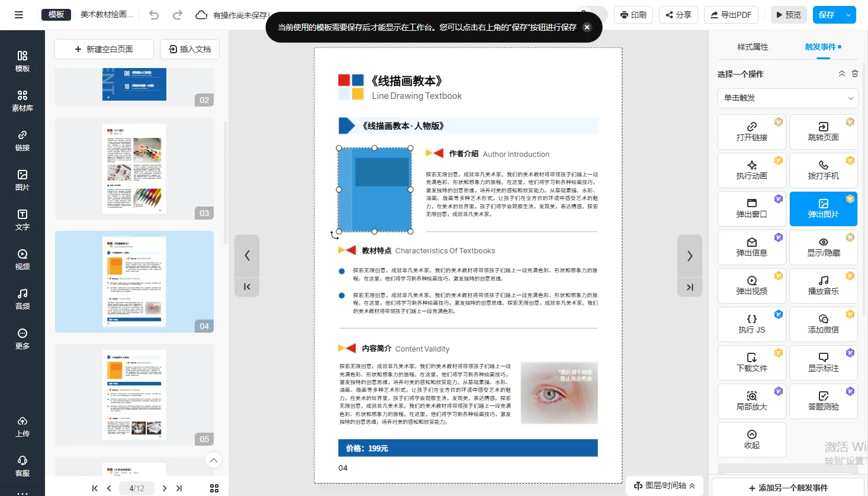868x496 pixels.
Task: Choose the 显示标注 show annotation action
Action: [x=824, y=363]
